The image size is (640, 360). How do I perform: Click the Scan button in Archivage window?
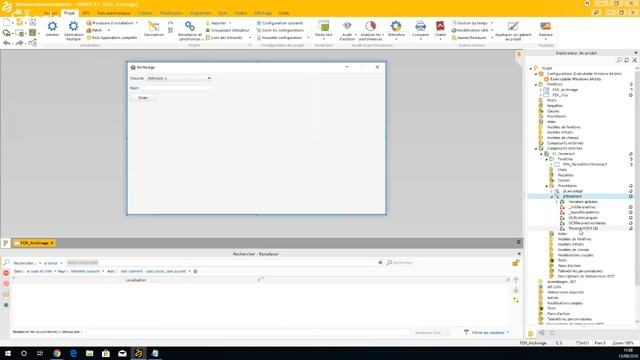click(143, 98)
